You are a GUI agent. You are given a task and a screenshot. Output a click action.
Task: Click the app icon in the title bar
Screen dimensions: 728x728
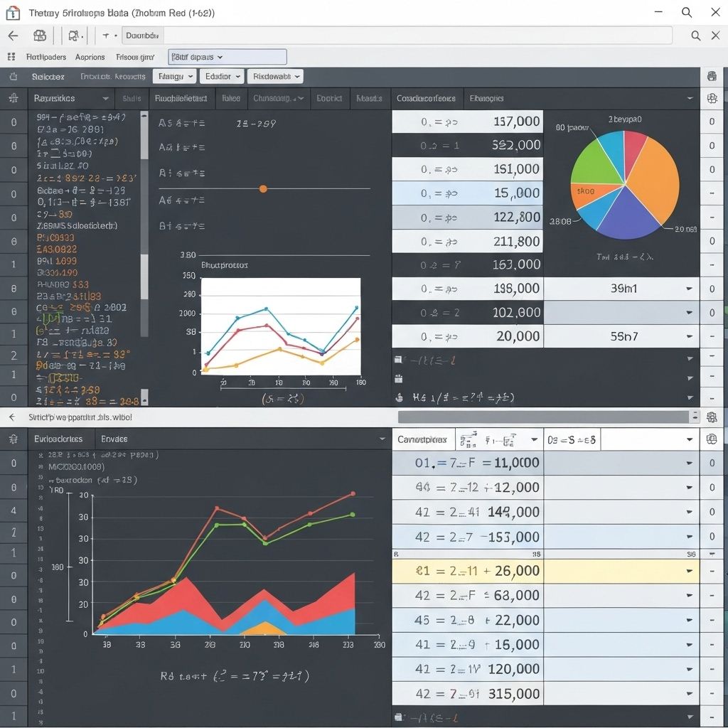click(12, 13)
